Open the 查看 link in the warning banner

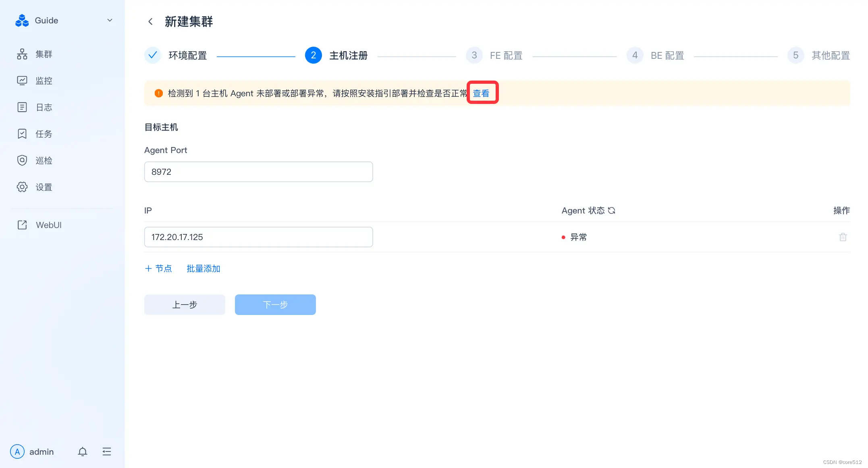point(482,93)
